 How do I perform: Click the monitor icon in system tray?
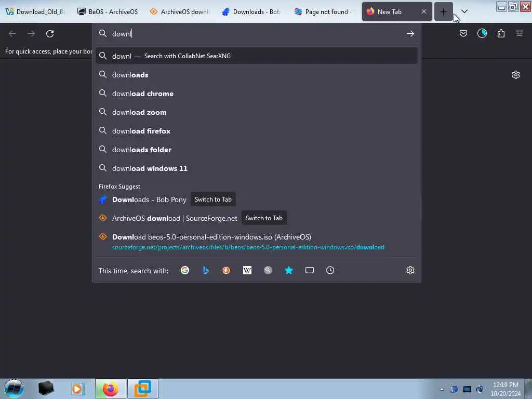point(467,389)
